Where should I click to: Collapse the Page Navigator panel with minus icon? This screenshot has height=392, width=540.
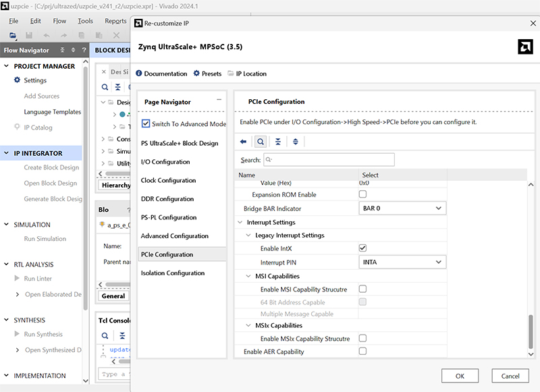point(219,100)
